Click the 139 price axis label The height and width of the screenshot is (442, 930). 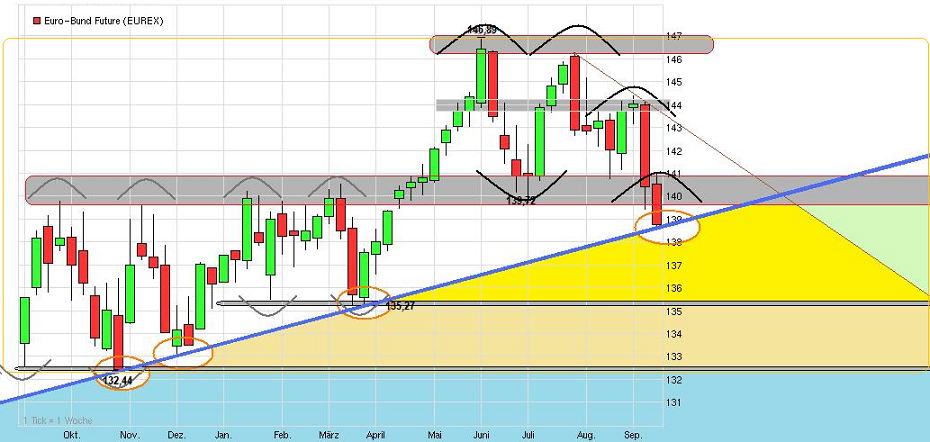675,220
